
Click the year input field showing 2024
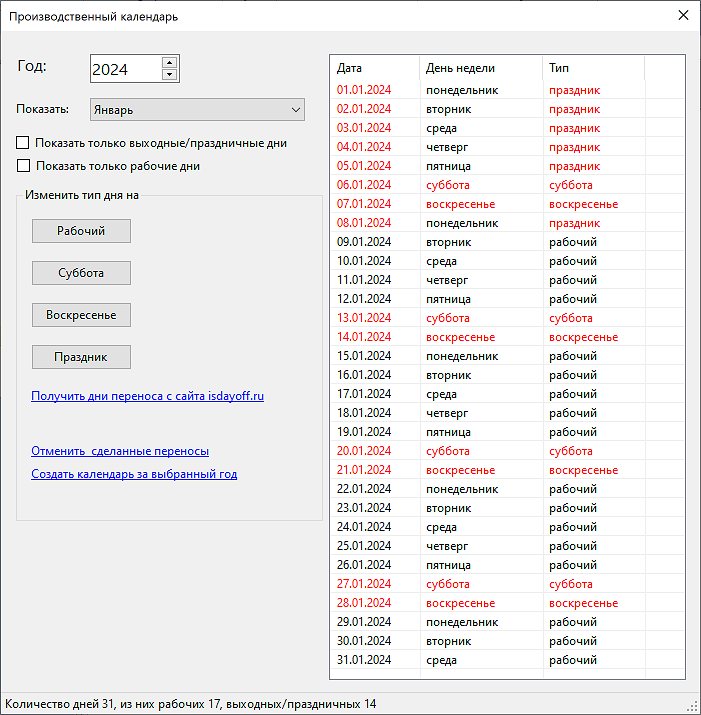[126, 69]
